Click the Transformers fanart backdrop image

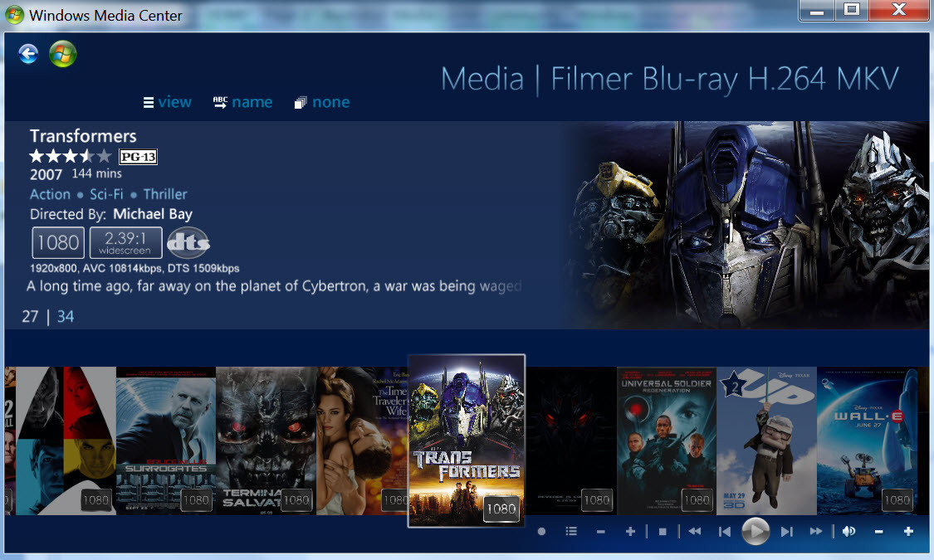pyautogui.click(x=747, y=225)
